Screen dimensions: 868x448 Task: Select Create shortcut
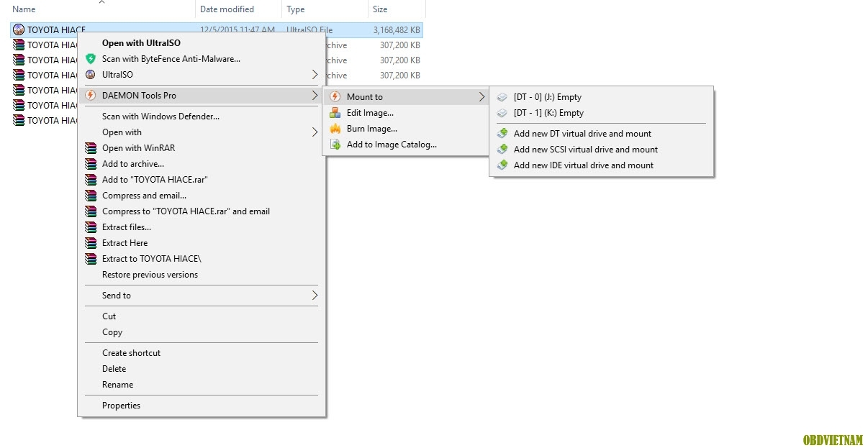(202, 353)
